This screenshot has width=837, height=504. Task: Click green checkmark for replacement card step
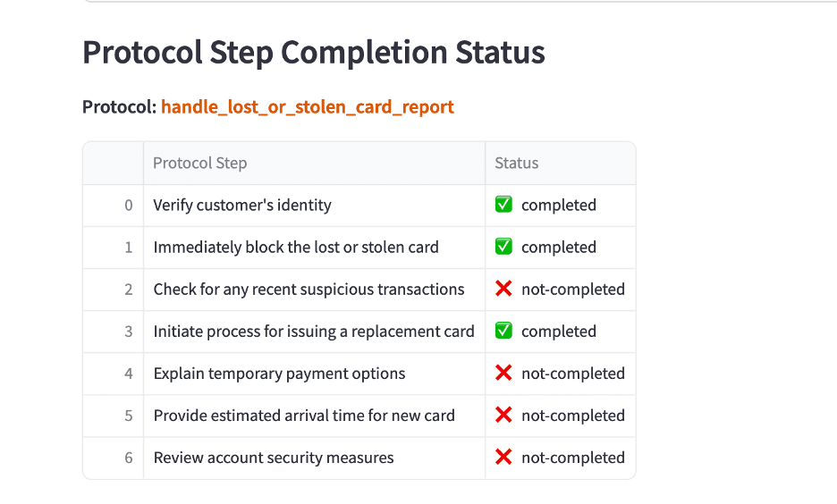[503, 331]
